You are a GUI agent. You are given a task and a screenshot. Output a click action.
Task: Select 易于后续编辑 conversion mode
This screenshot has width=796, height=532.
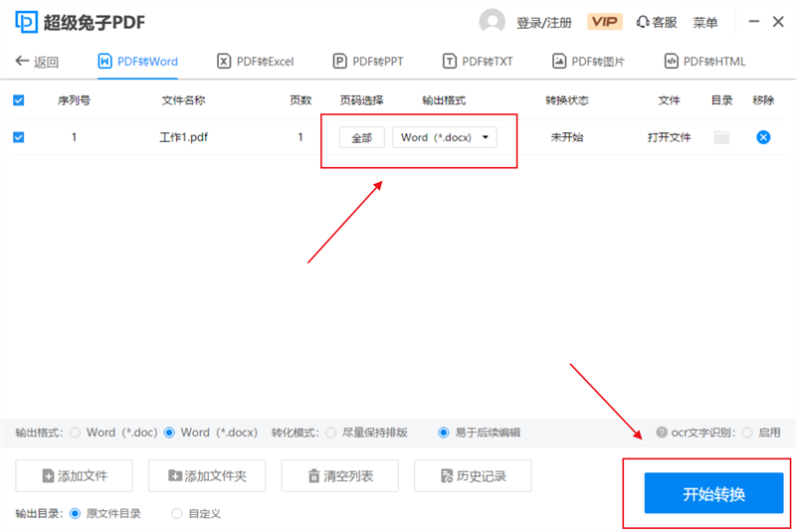tap(443, 433)
